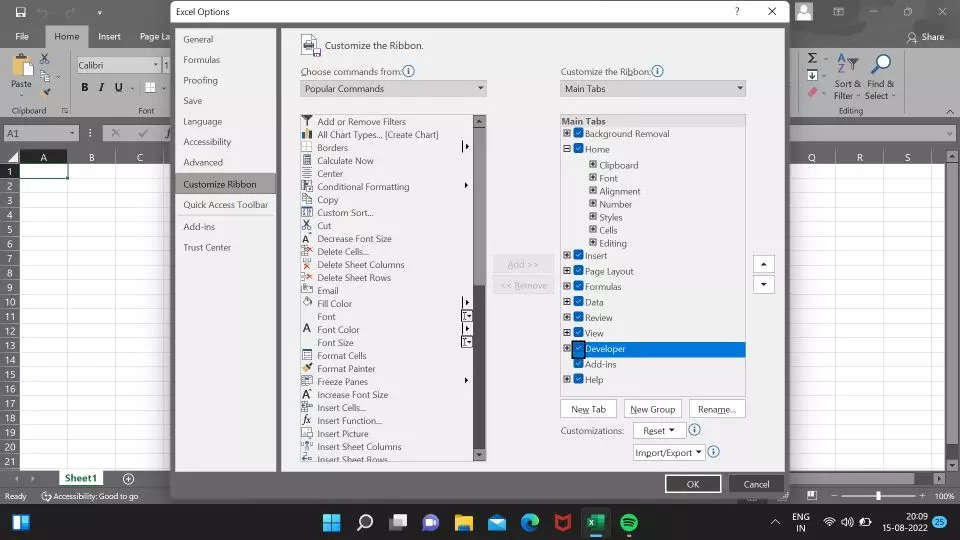Screen dimensions: 960x540
Task: Toggle the Help tab checkbox
Action: tap(579, 378)
